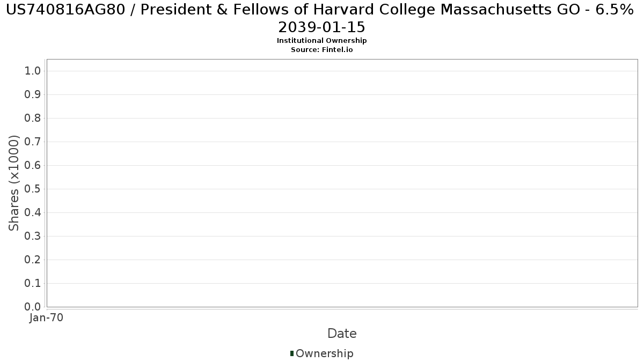The height and width of the screenshot is (362, 644).
Task: Click the Date x-axis title
Action: point(342,334)
